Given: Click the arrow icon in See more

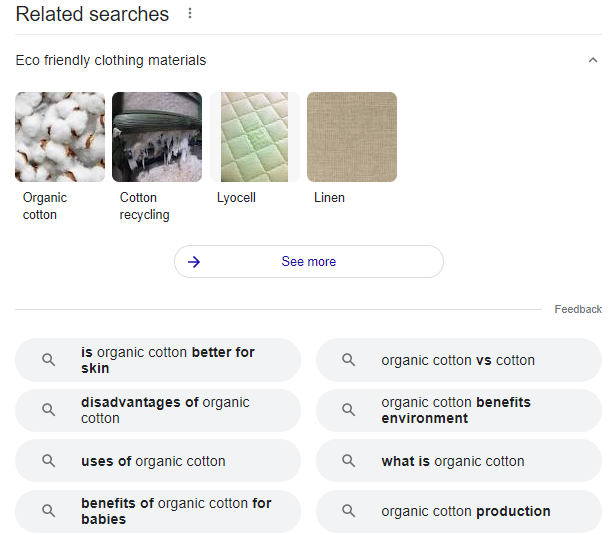Looking at the screenshot, I should [194, 262].
